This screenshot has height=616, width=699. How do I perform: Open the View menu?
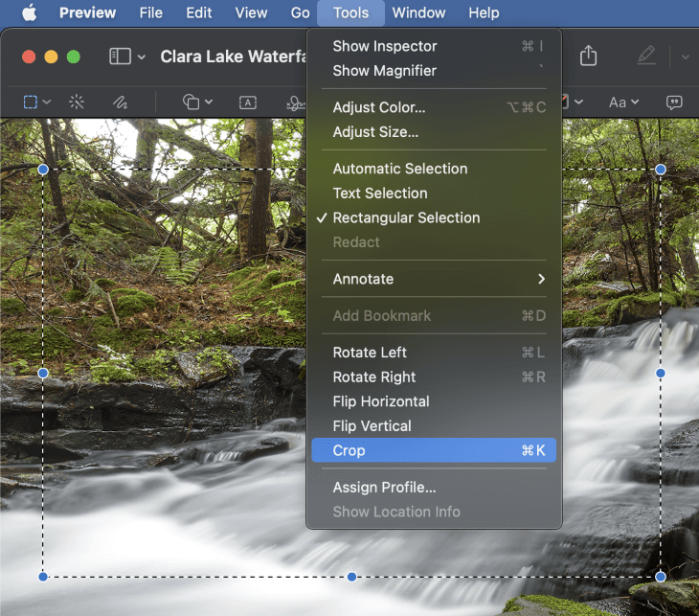[x=251, y=12]
